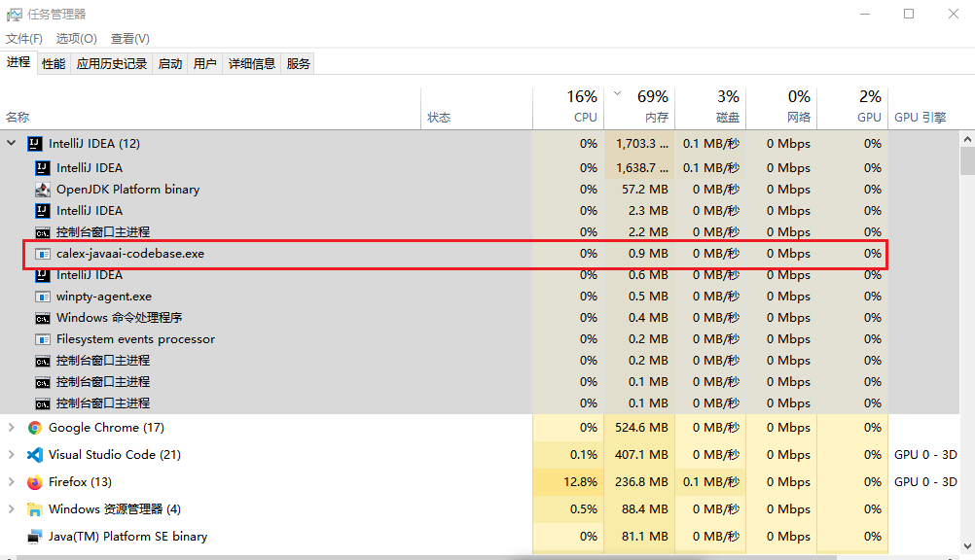
Task: Click the 407.1 MB memory value
Action: click(641, 455)
